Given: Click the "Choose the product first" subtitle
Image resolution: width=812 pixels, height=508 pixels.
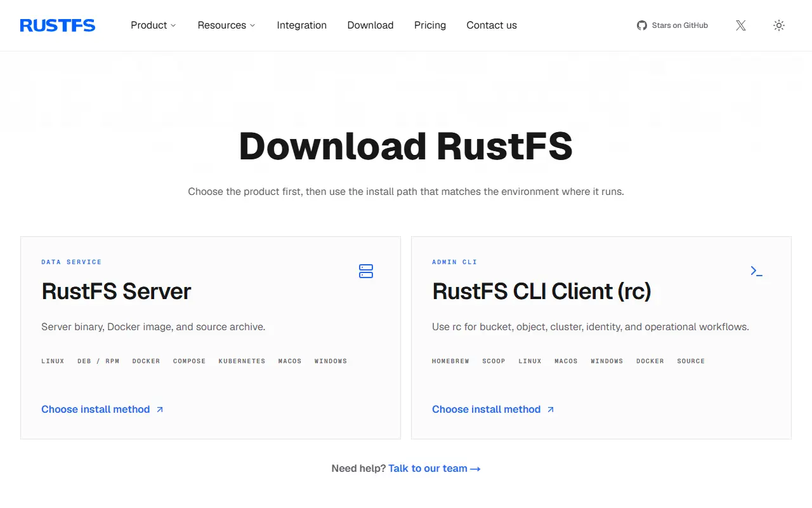Looking at the screenshot, I should tap(406, 192).
